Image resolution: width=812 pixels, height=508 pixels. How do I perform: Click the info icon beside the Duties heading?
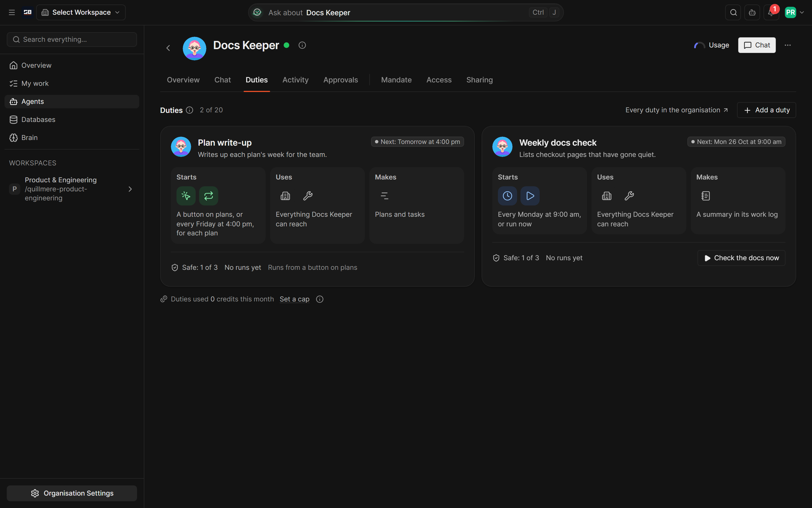[x=189, y=110]
